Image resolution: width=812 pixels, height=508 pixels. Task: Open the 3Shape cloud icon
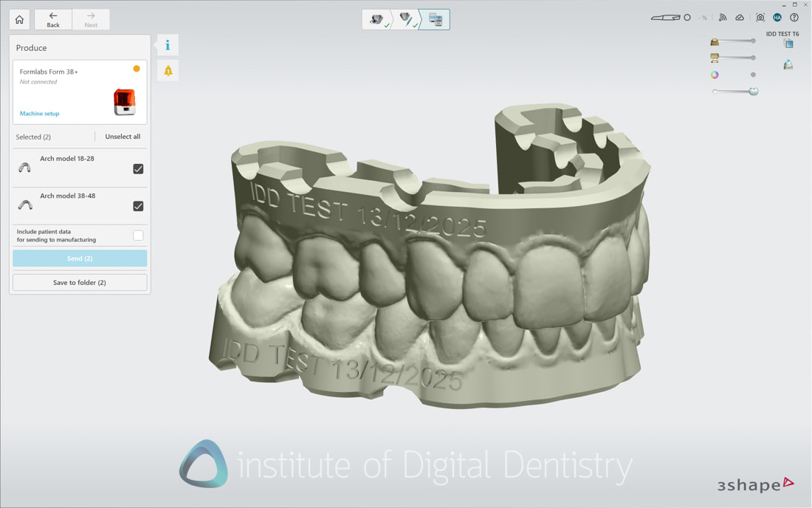740,17
